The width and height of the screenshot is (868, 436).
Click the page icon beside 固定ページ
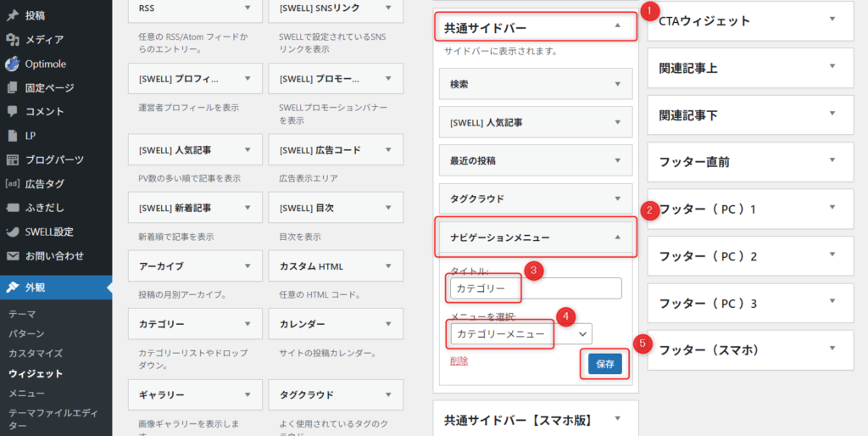(12, 87)
